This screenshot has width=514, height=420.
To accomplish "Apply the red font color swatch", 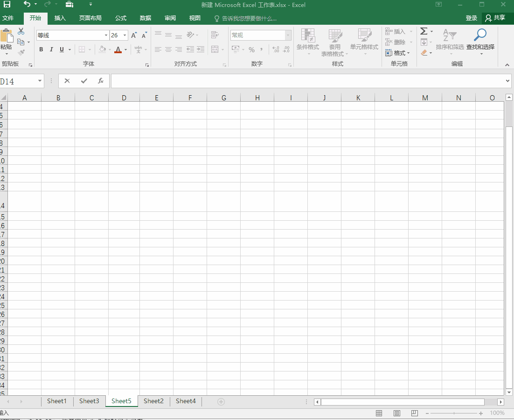I will click(118, 50).
